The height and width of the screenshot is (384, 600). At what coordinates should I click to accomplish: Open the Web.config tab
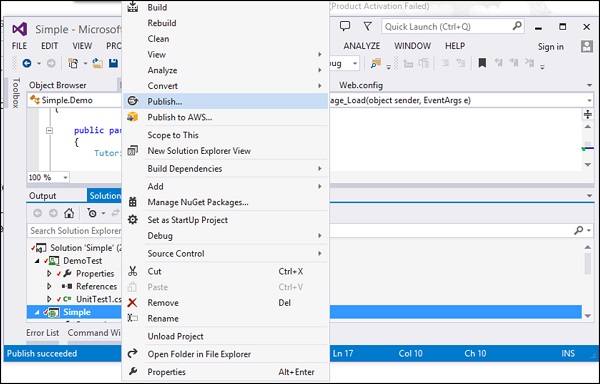pyautogui.click(x=361, y=85)
